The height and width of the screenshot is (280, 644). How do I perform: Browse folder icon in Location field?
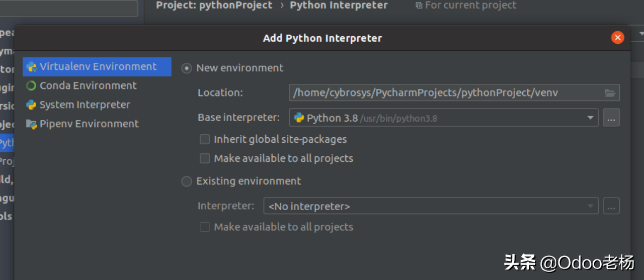click(x=610, y=92)
